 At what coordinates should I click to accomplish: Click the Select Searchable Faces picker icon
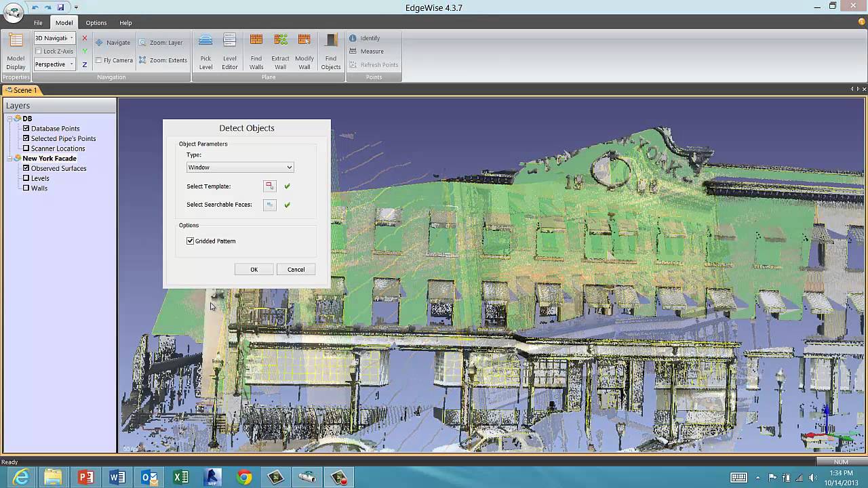[269, 204]
